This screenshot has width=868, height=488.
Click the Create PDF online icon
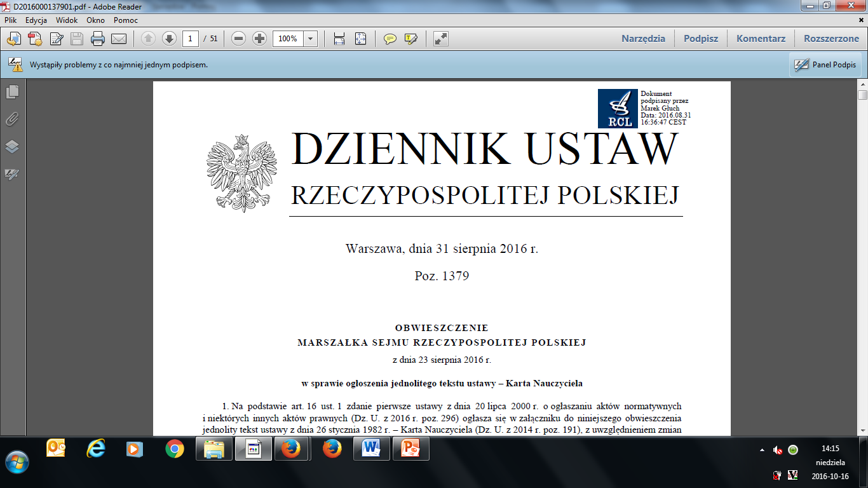point(34,39)
